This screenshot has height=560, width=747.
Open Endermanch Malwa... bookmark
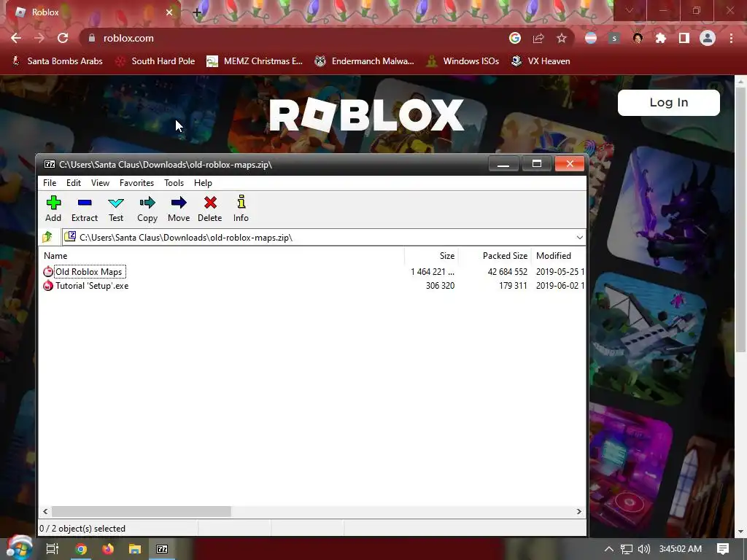click(365, 61)
